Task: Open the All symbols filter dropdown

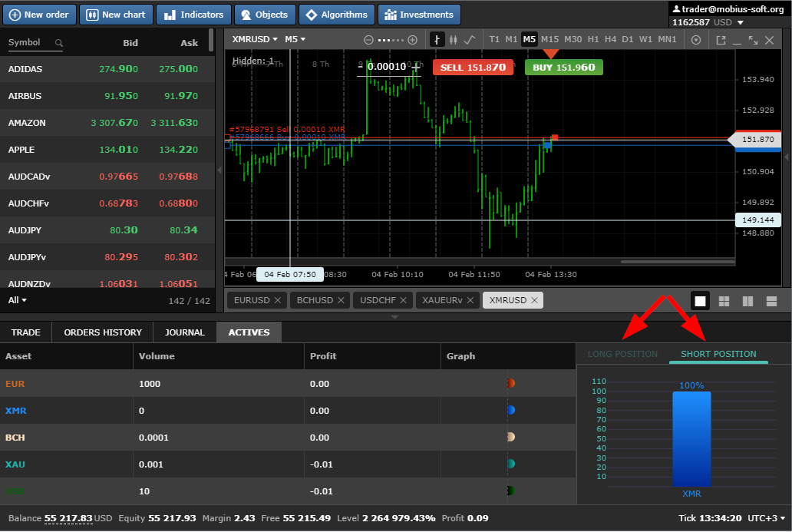Action: [18, 300]
